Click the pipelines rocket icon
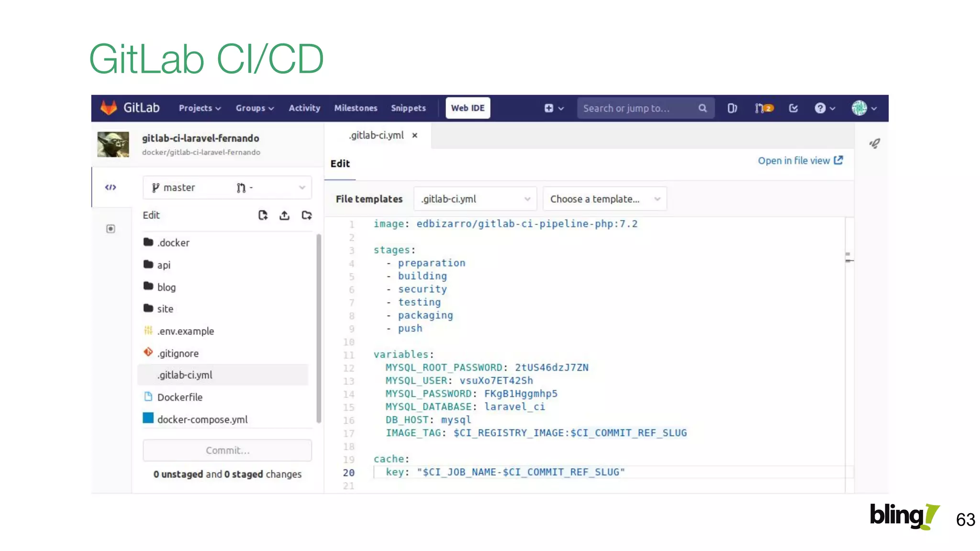 [875, 143]
